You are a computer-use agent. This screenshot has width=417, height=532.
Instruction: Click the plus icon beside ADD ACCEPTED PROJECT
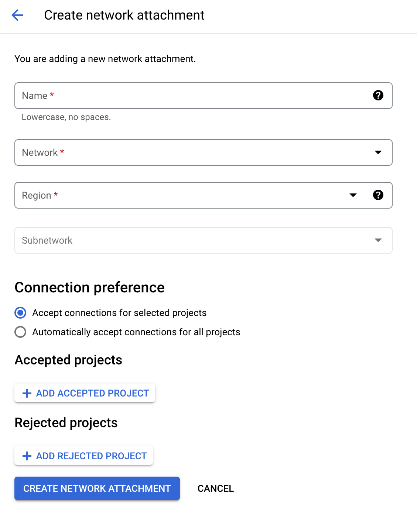[27, 393]
